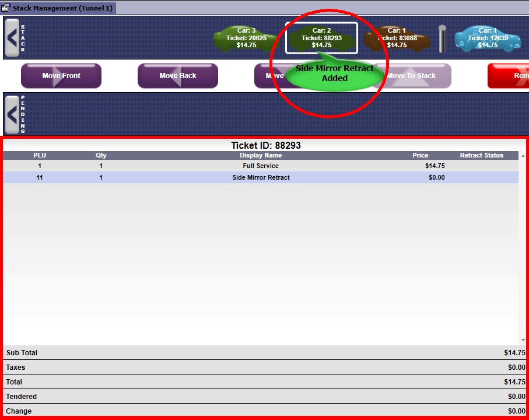
Task: Click the Side Mirror Retract Added bubble
Action: (x=334, y=73)
